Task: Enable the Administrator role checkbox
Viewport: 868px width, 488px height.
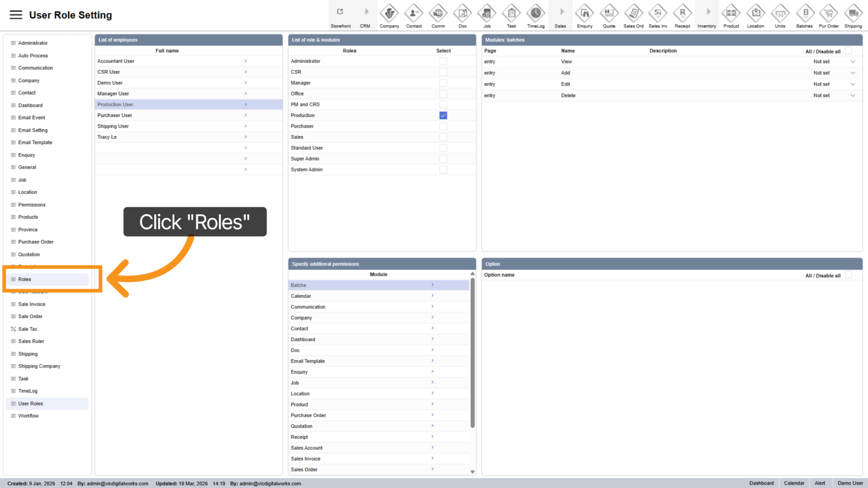Action: click(443, 61)
